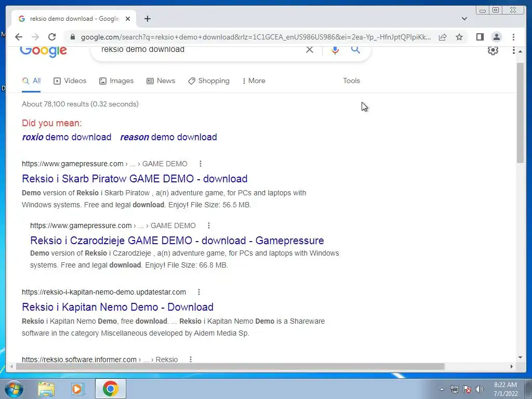Image resolution: width=532 pixels, height=399 pixels.
Task: Click the horizontal scrollbar left arrow
Action: pos(11,366)
